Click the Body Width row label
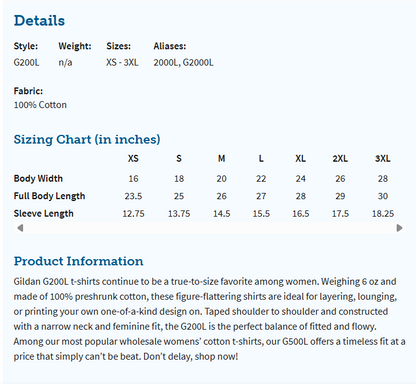 coord(38,179)
